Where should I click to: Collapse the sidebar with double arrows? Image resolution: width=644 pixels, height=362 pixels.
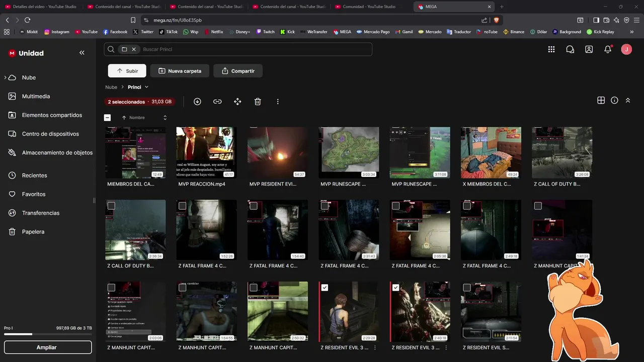(82, 53)
